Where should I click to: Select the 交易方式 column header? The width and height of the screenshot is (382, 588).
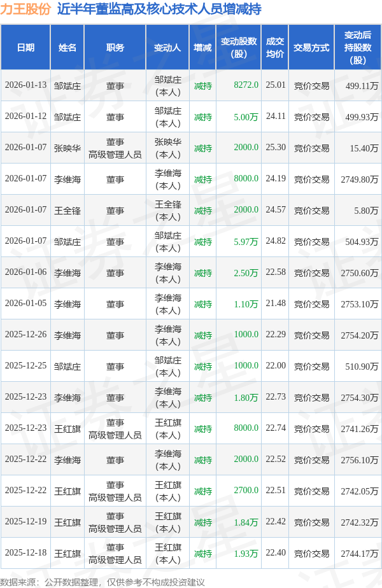[311, 48]
